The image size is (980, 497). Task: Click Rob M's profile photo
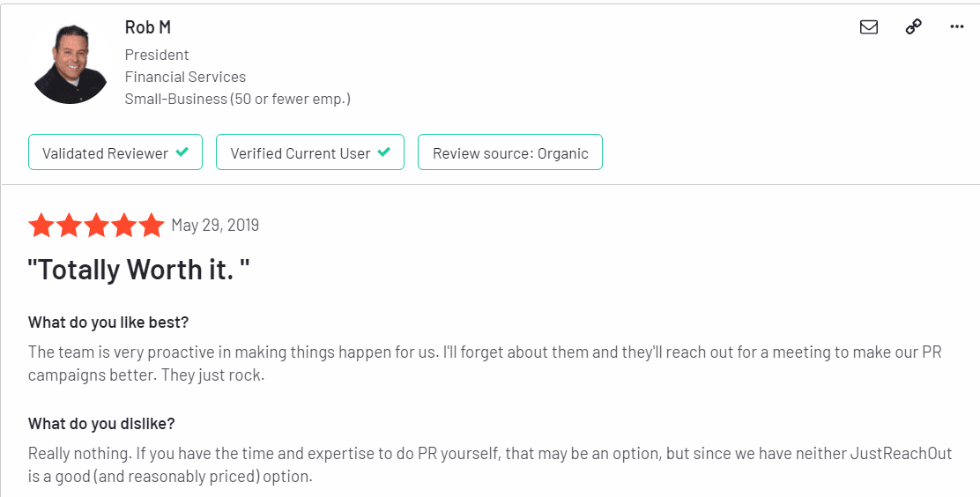point(70,64)
